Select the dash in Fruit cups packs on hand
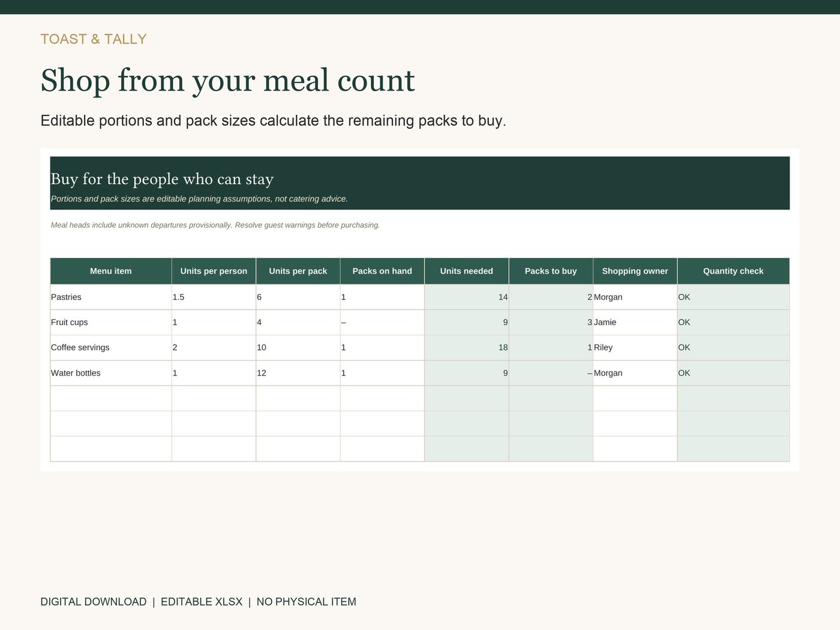 pos(382,322)
